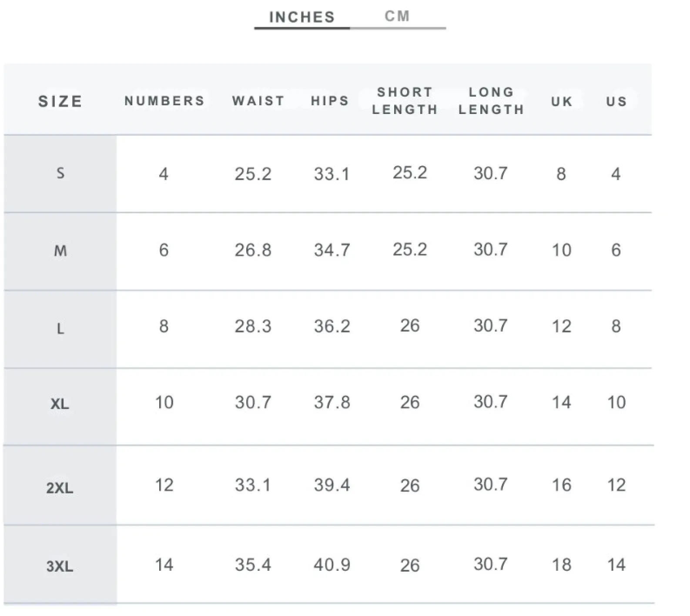Select the INCHES tab
The width and height of the screenshot is (690, 616).
[302, 17]
